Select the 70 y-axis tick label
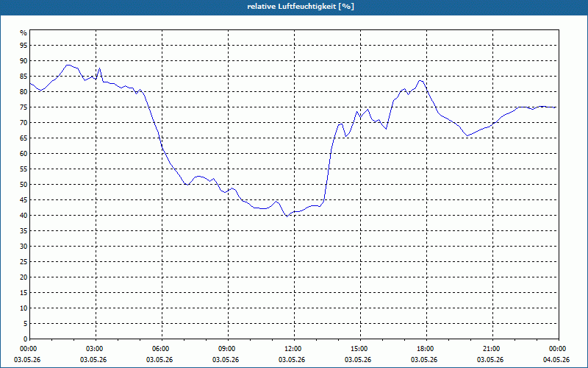Viewport: 588px width, 368px height. click(x=24, y=123)
